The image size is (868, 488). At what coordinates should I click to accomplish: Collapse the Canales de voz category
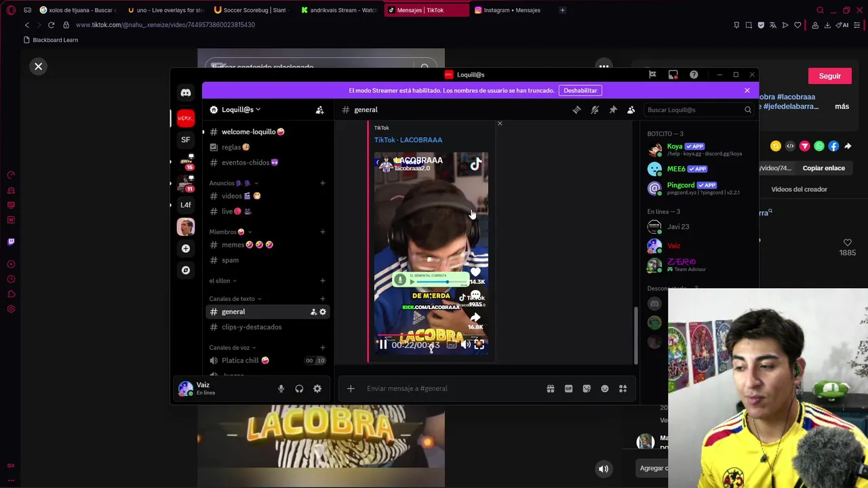point(233,348)
